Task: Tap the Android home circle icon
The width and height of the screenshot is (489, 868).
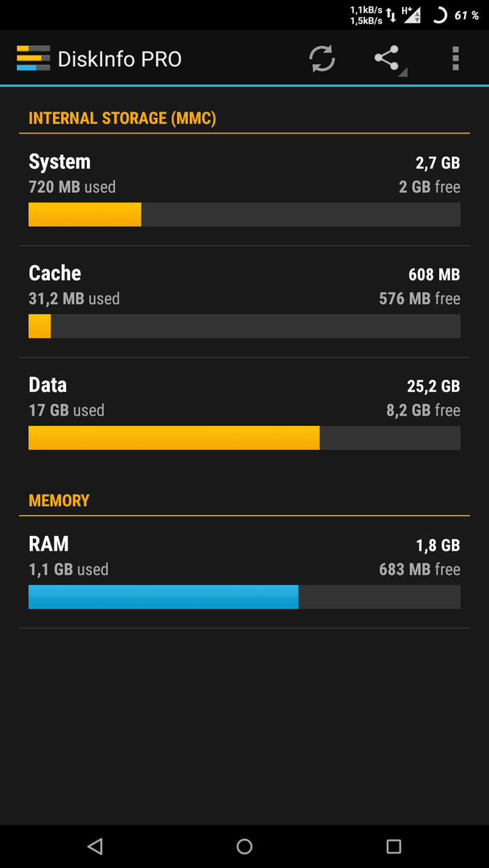Action: 244,845
